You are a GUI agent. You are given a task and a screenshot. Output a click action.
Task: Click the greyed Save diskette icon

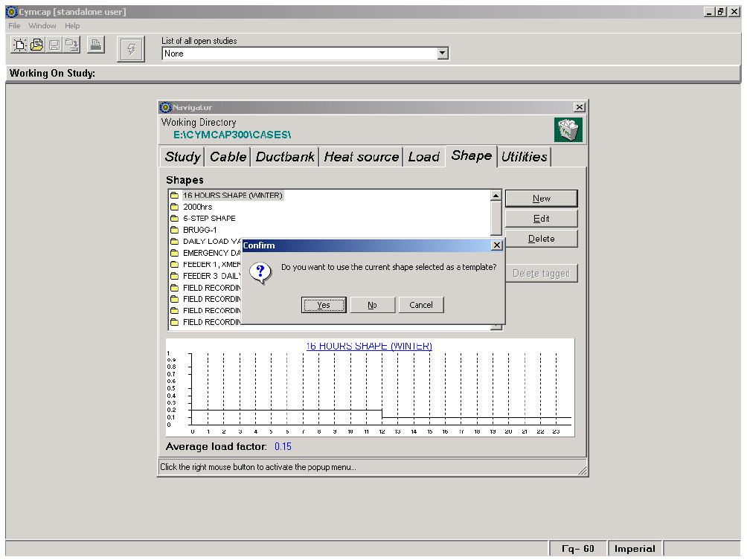54,45
